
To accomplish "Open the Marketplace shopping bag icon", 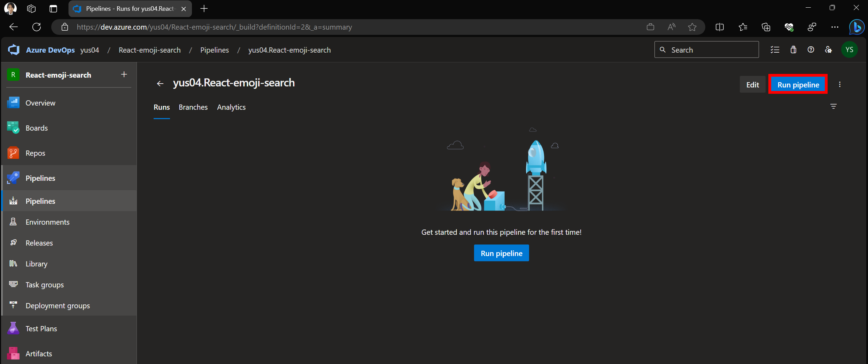I will (x=793, y=50).
